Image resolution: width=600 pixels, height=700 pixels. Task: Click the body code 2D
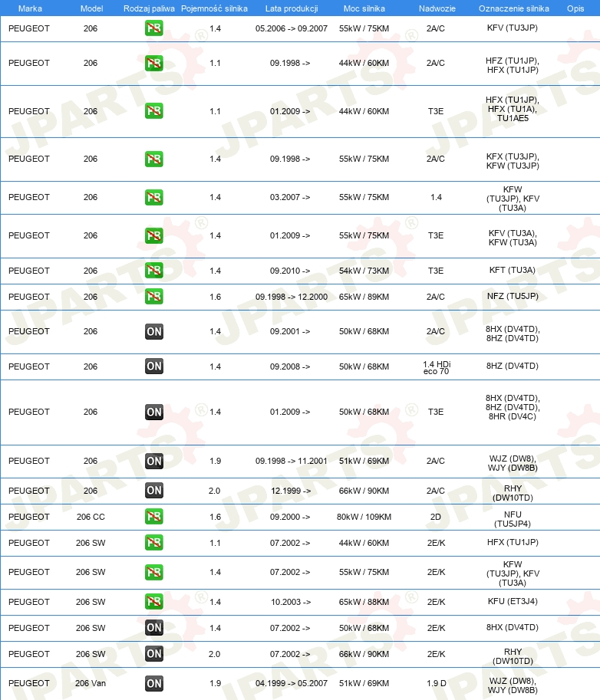[x=436, y=517]
